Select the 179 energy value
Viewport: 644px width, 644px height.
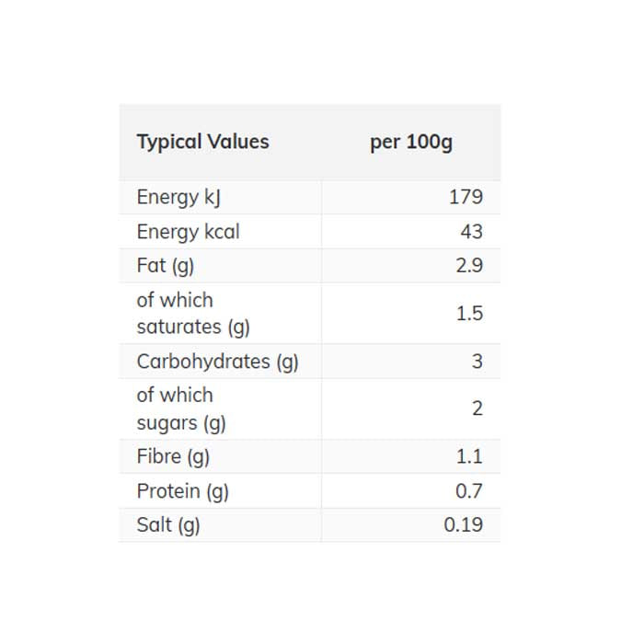(466, 197)
